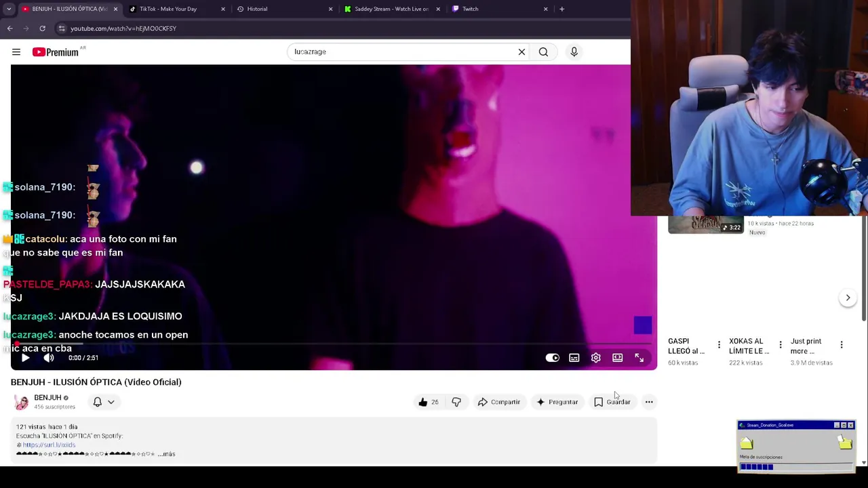868x488 pixels.
Task: Save video with Guardar button
Action: pos(612,402)
